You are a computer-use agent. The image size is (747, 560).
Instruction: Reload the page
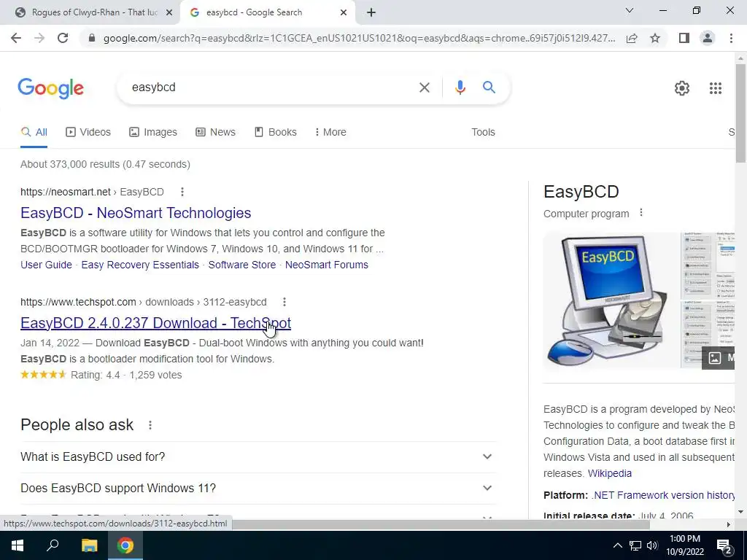click(x=63, y=38)
